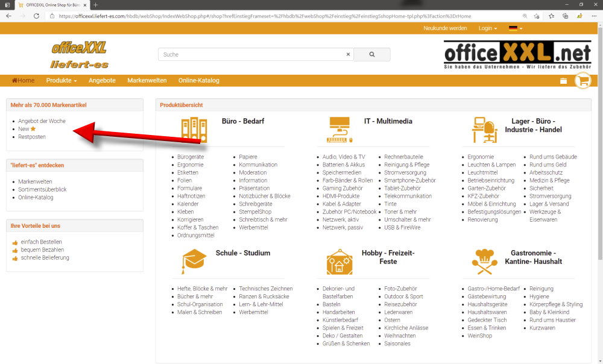Open Gaming Zubehör category
The width and height of the screenshot is (603, 364).
point(343,189)
